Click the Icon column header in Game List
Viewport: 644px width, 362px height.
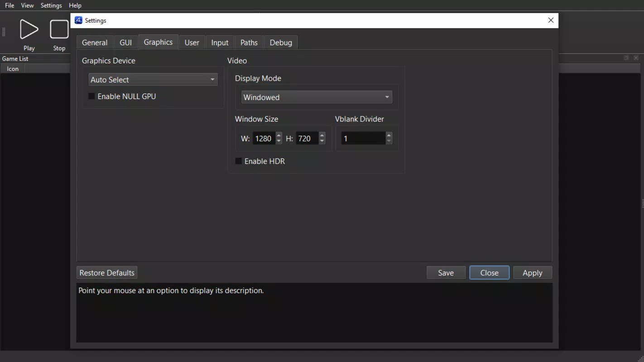(x=13, y=69)
